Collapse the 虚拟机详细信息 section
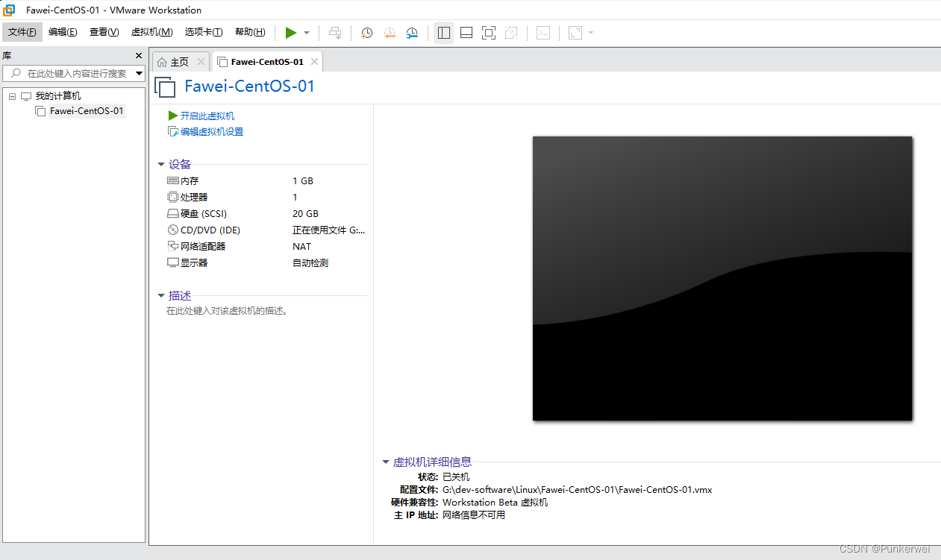 coord(386,462)
